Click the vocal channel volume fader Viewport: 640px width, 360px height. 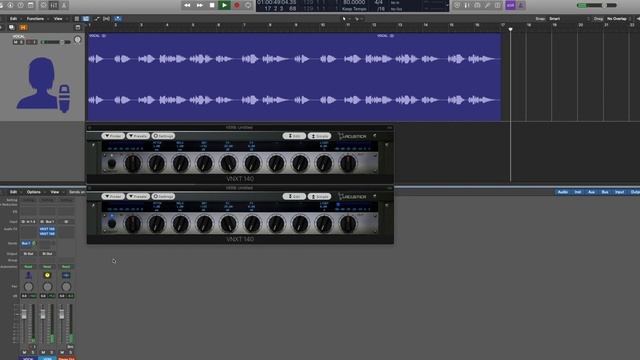tap(24, 314)
